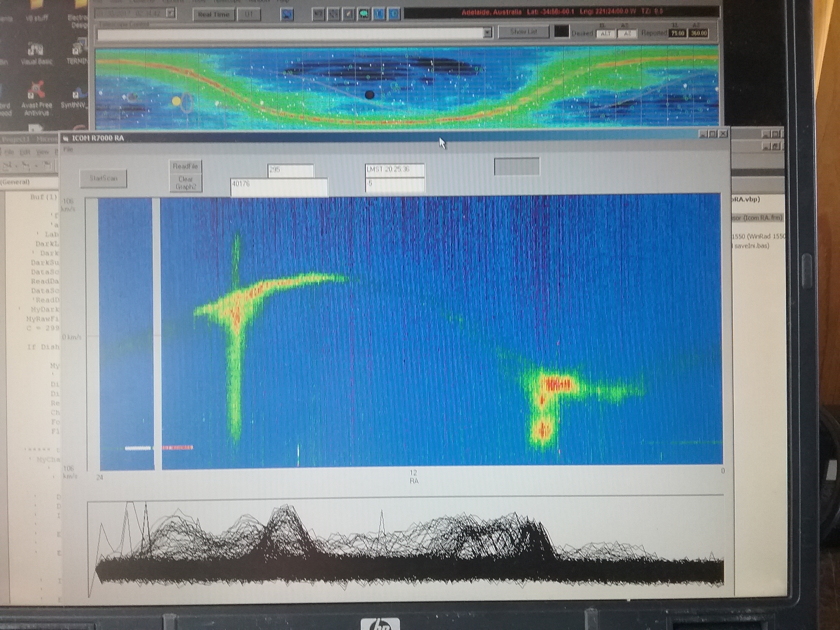This screenshot has width=840, height=630.
Task: Click the first gray icon right of the telescope icon
Action: tap(318, 15)
